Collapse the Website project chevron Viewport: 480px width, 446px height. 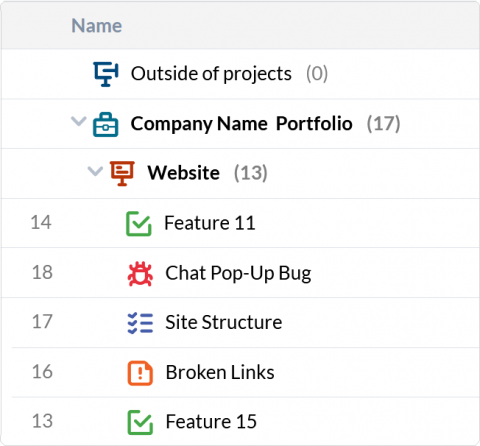coord(95,171)
